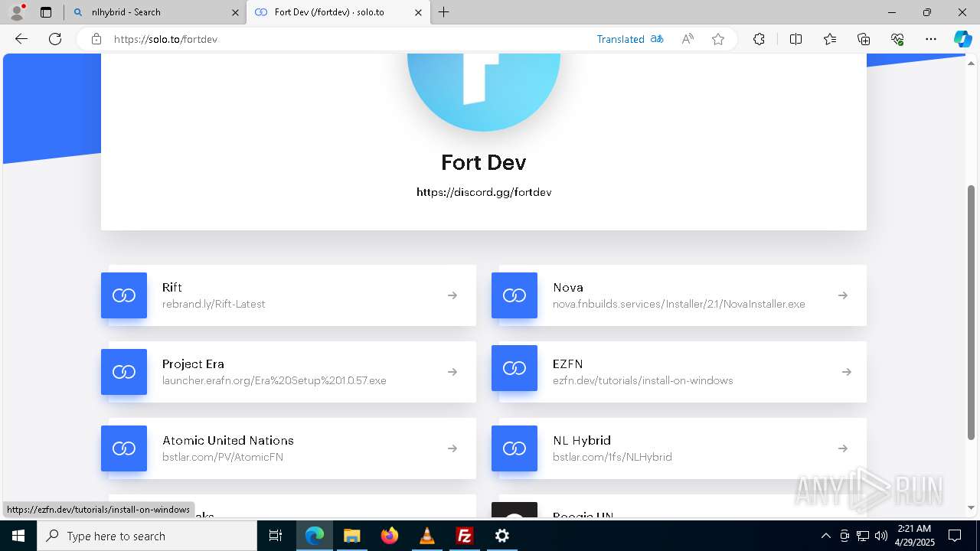The width and height of the screenshot is (980, 551).
Task: Switch to the Fort Dev solo.to tab
Action: pyautogui.click(x=338, y=12)
